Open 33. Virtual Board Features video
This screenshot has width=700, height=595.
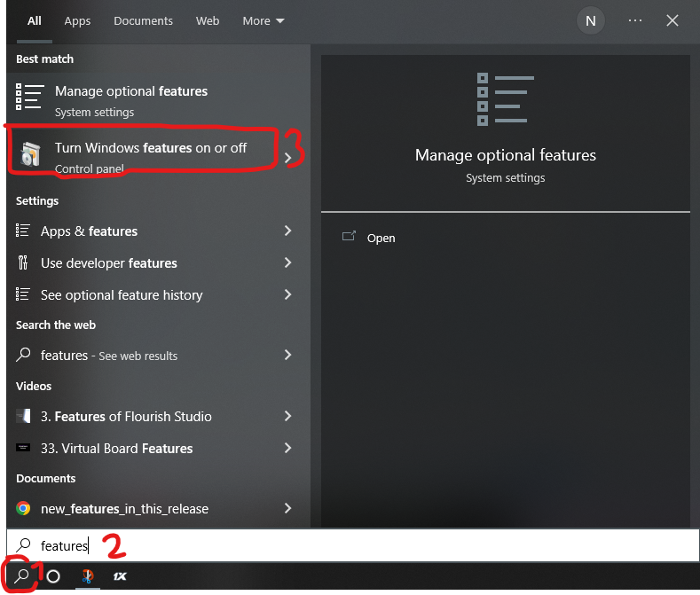[159, 448]
